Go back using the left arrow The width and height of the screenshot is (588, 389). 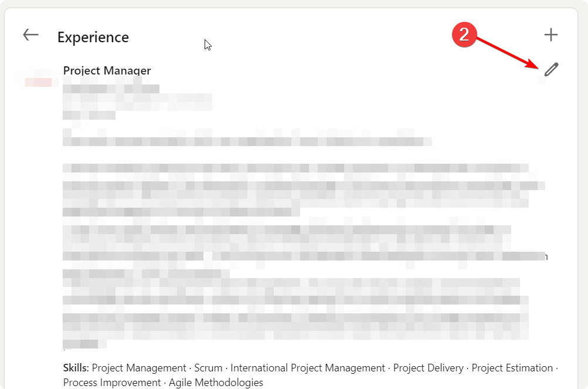coord(30,35)
